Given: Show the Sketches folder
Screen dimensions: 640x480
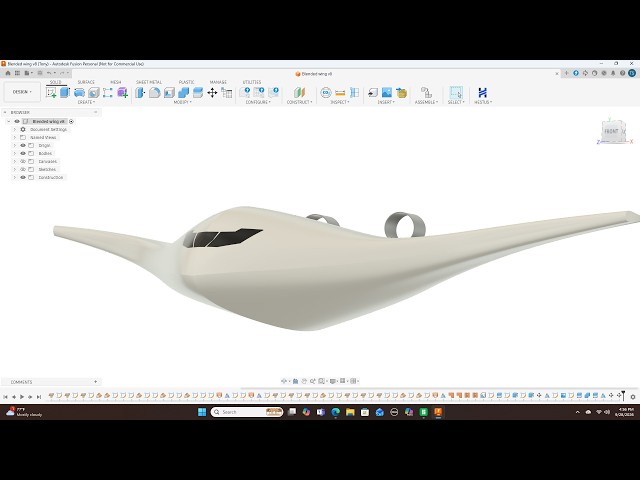Looking at the screenshot, I should coord(23,169).
